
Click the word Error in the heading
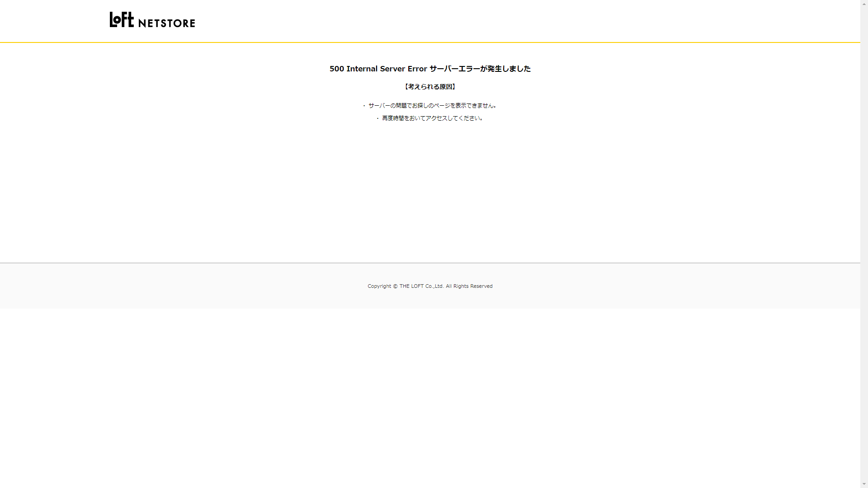click(417, 69)
